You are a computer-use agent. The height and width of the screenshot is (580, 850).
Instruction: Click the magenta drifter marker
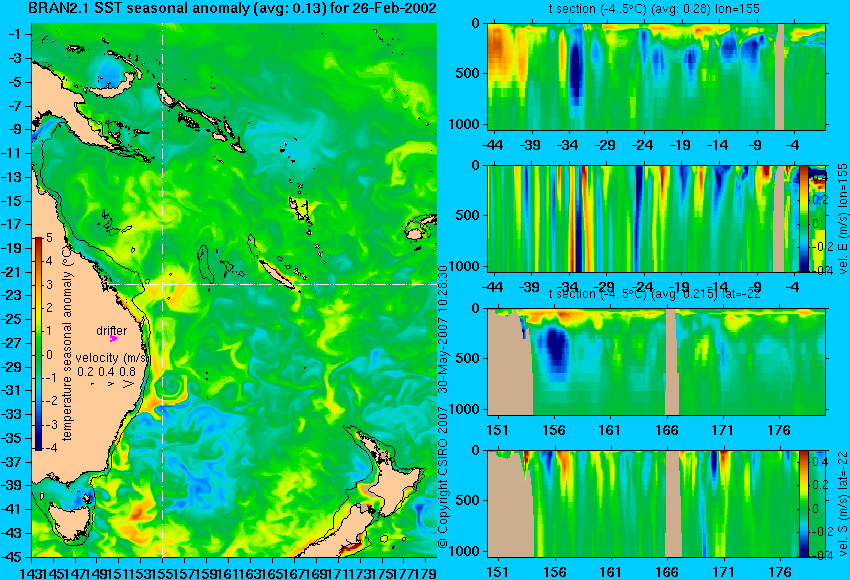coord(113,338)
